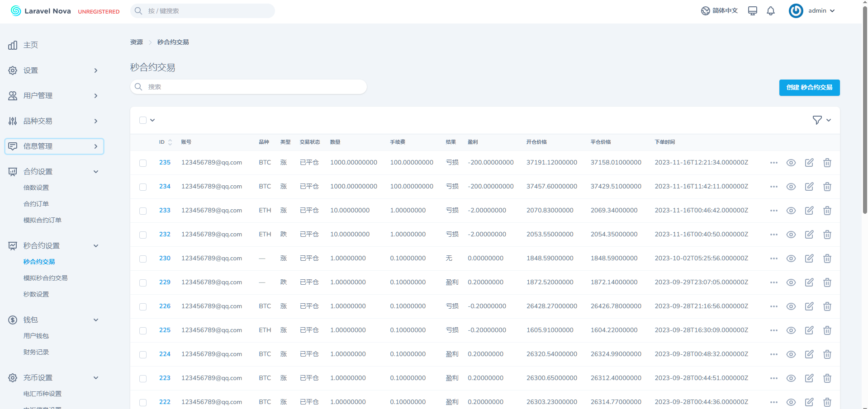
Task: Click the Laravel Nova logo
Action: click(x=41, y=11)
